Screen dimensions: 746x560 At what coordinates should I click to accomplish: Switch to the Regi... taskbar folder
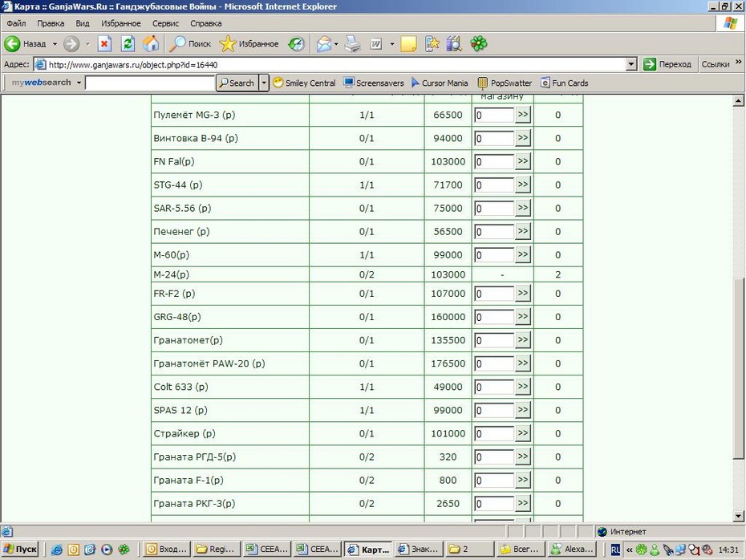coord(217,549)
